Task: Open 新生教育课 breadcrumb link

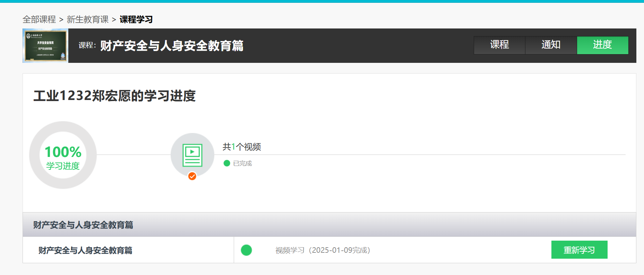Action: click(88, 19)
